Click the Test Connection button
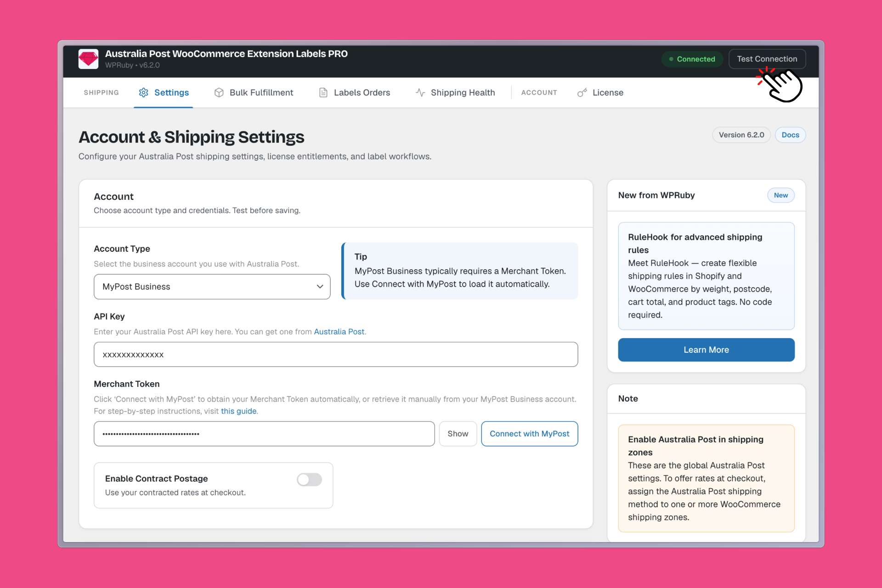 (x=767, y=59)
